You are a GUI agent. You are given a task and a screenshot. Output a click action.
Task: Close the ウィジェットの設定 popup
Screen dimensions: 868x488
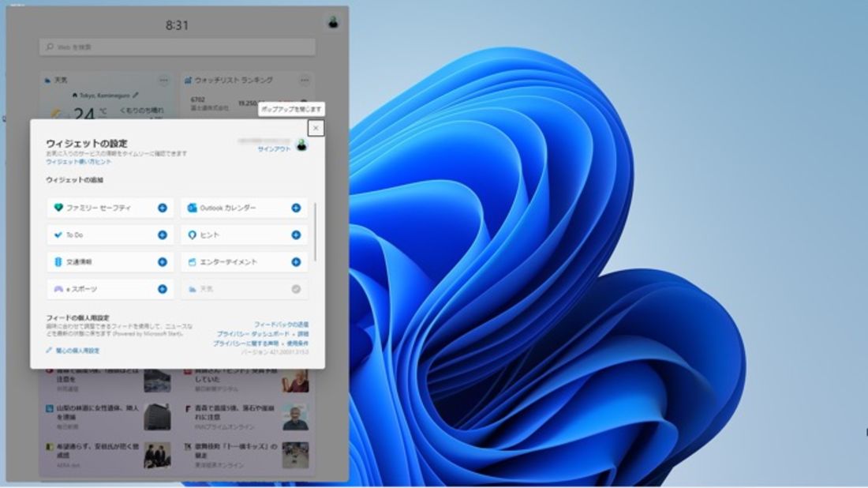[x=316, y=128]
